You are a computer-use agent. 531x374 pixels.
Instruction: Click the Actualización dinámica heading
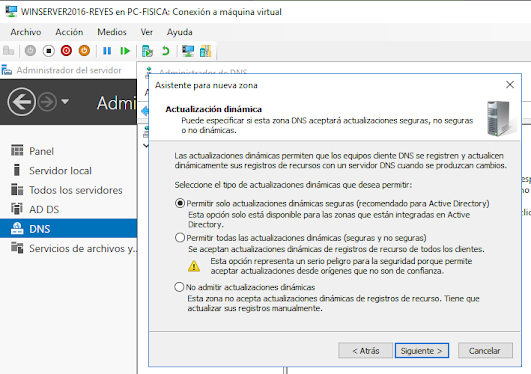tap(214, 109)
